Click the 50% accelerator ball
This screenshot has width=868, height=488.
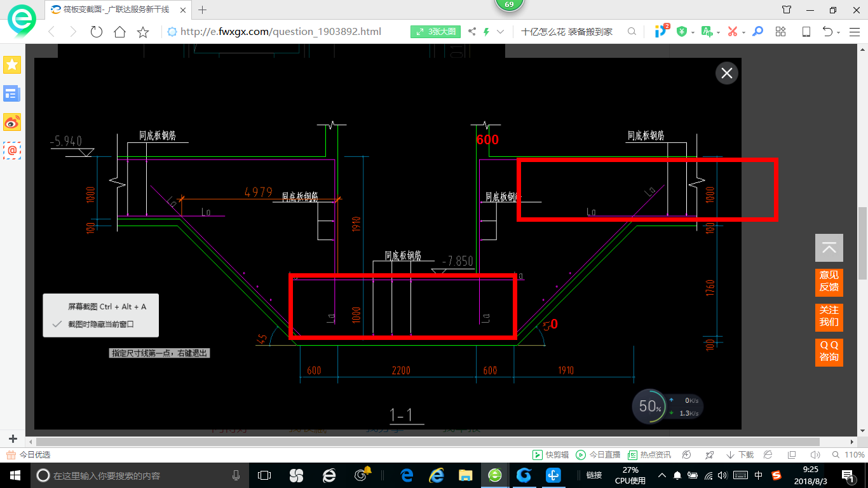point(649,407)
